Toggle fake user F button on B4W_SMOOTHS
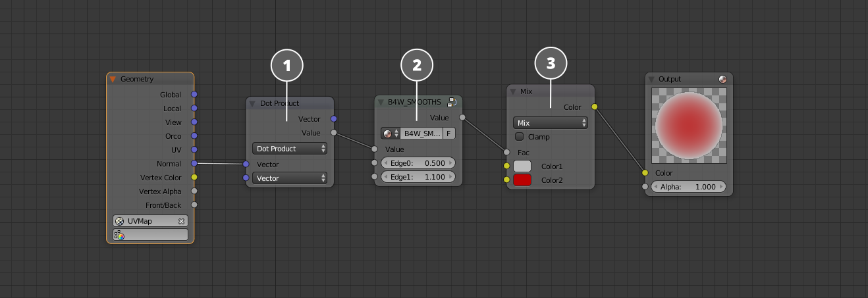This screenshot has width=868, height=298. (448, 134)
